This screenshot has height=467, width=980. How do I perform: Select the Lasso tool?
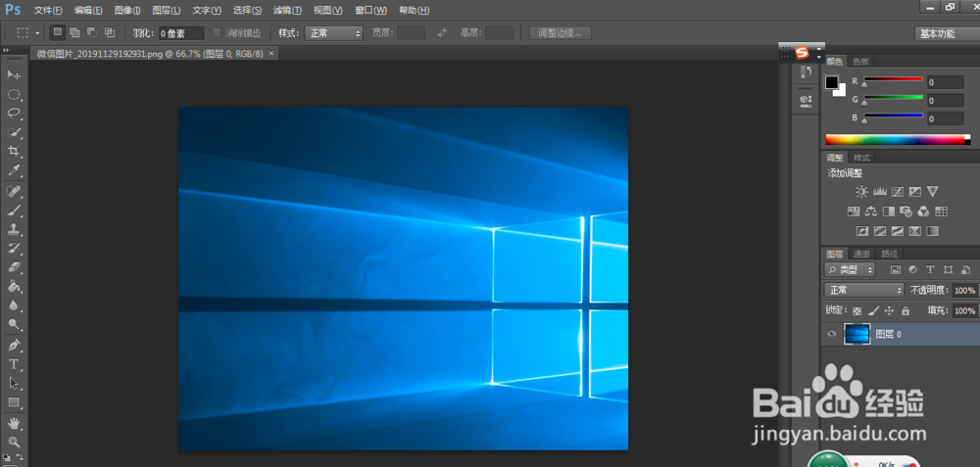coord(14,114)
